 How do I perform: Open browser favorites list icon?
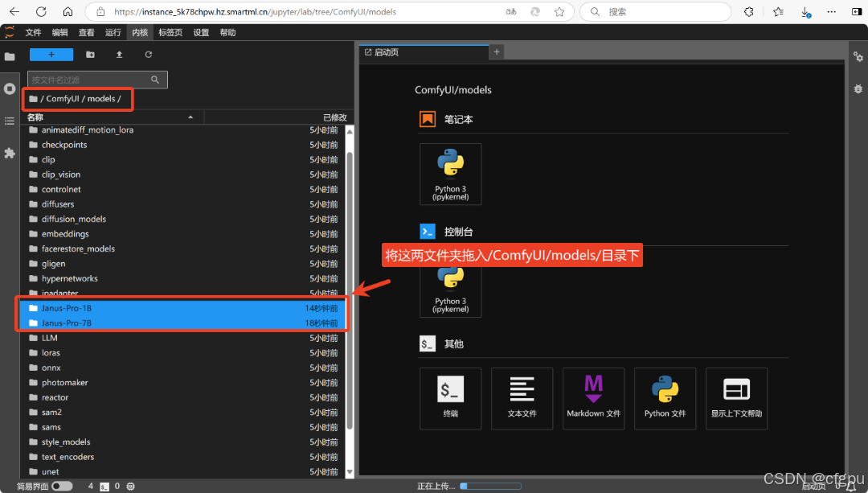[778, 11]
